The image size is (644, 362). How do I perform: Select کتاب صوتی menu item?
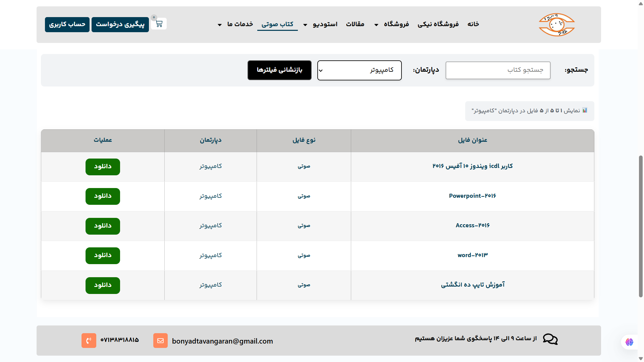[277, 24]
